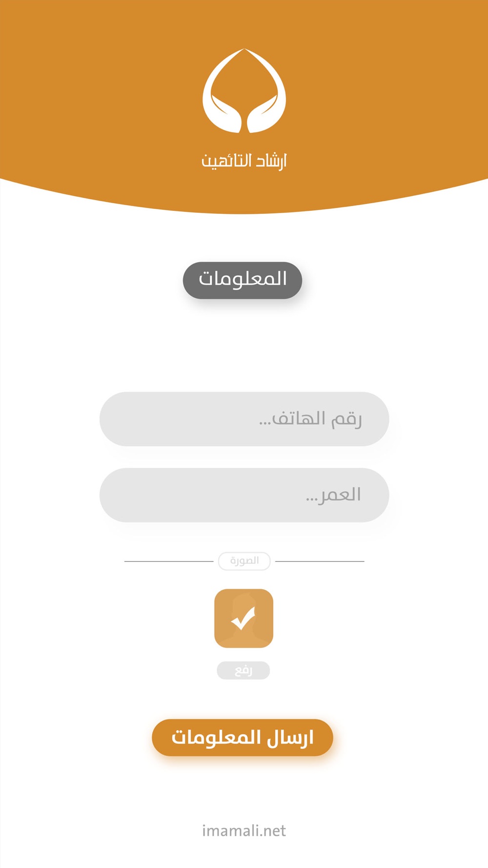Open the imamali.net link at bottom
488x868 pixels.
(244, 830)
